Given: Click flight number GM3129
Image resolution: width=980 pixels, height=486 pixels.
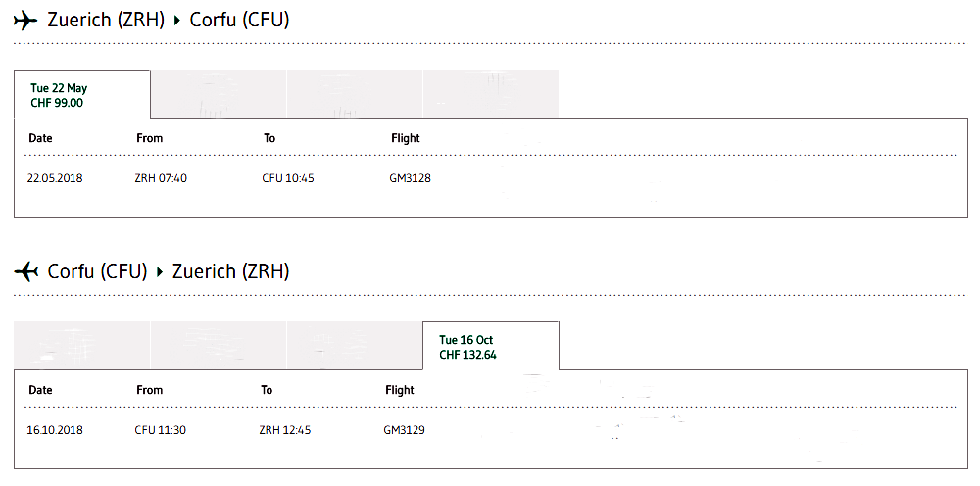Looking at the screenshot, I should (405, 430).
